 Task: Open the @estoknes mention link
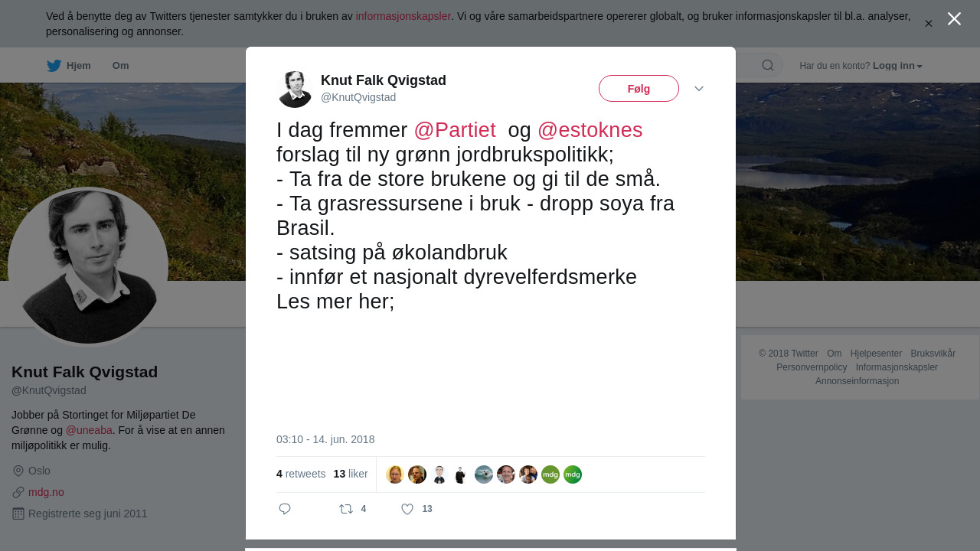point(590,130)
